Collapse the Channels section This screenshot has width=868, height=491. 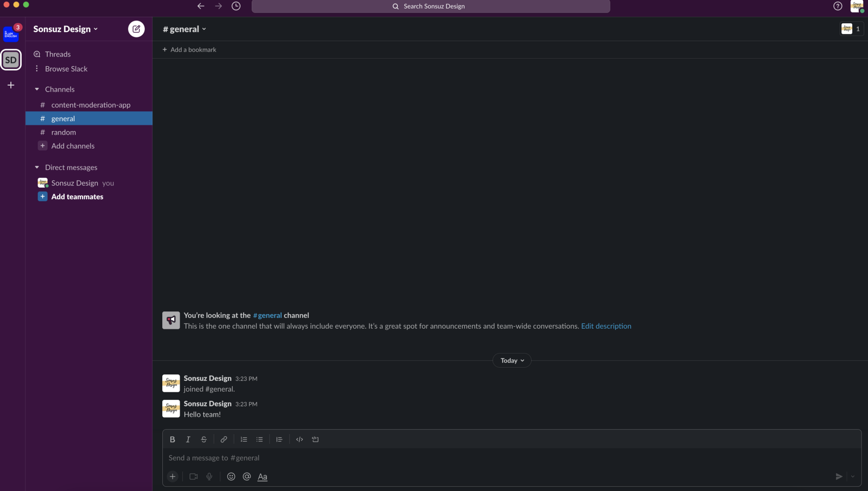tap(37, 89)
